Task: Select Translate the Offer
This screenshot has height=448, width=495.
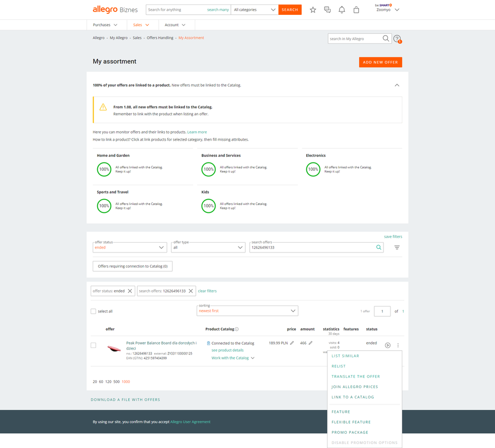Action: pyautogui.click(x=355, y=377)
